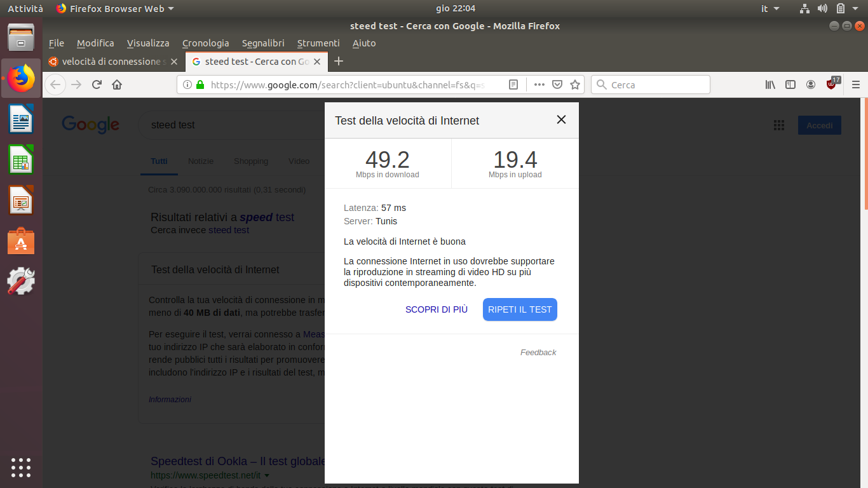
Task: Close the 'steed test' tab
Action: pos(318,62)
